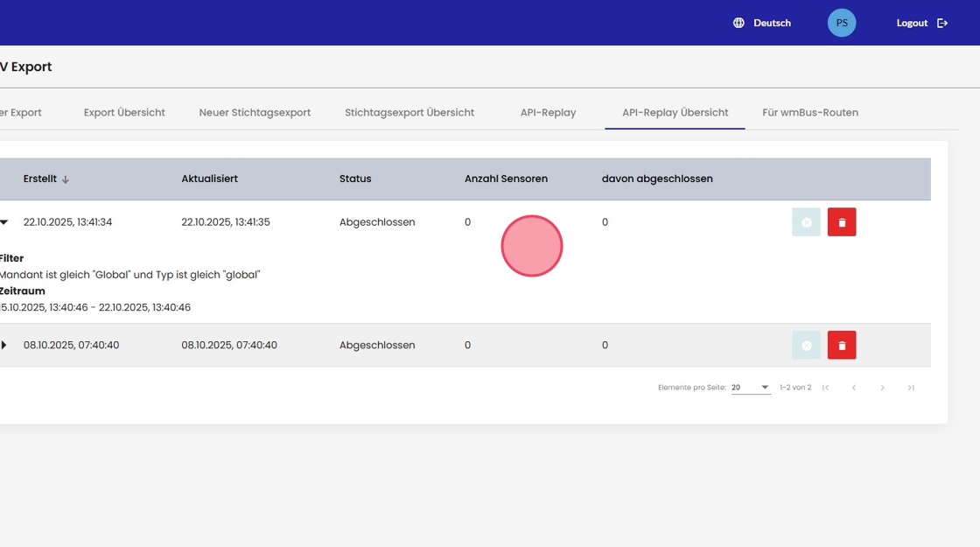This screenshot has height=547, width=980.
Task: Open the Stichtagsexport Übersicht tab
Action: point(409,113)
